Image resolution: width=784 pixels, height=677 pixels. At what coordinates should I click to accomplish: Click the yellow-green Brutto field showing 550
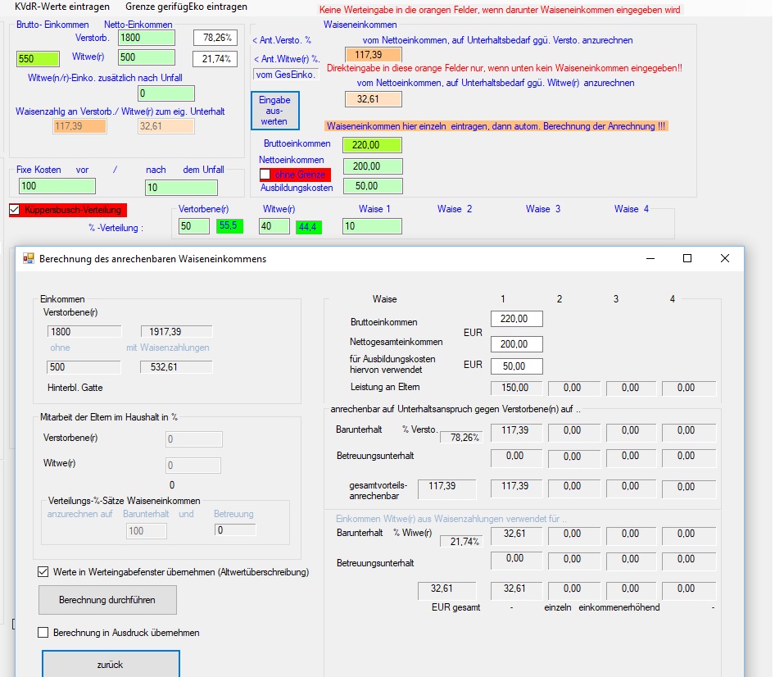38,59
